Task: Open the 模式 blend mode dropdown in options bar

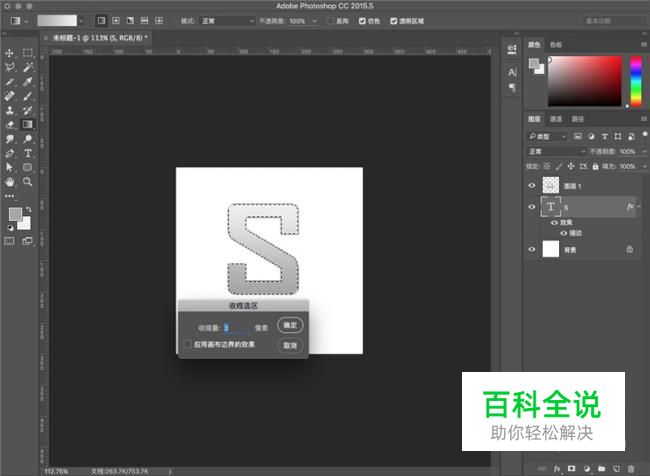Action: pos(227,21)
